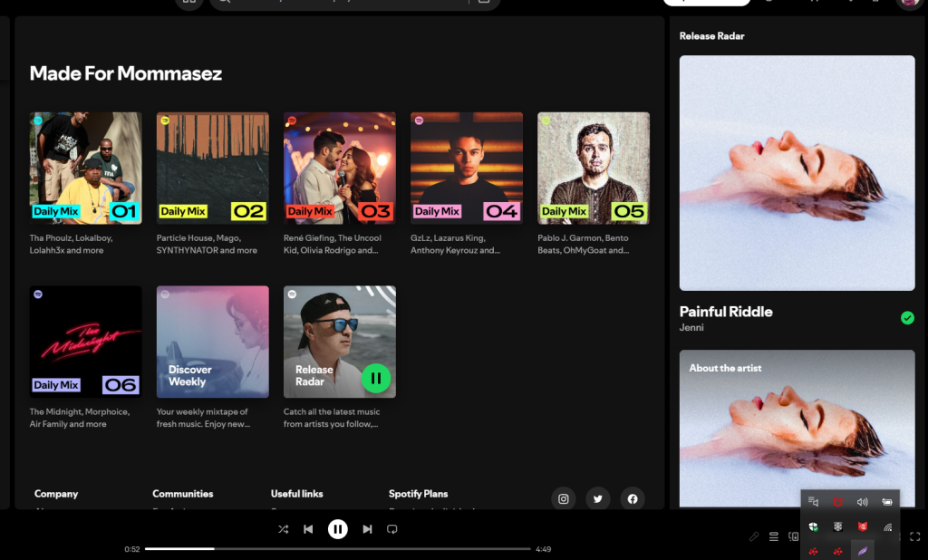
Task: Toggle the repeat mode
Action: pos(391,529)
